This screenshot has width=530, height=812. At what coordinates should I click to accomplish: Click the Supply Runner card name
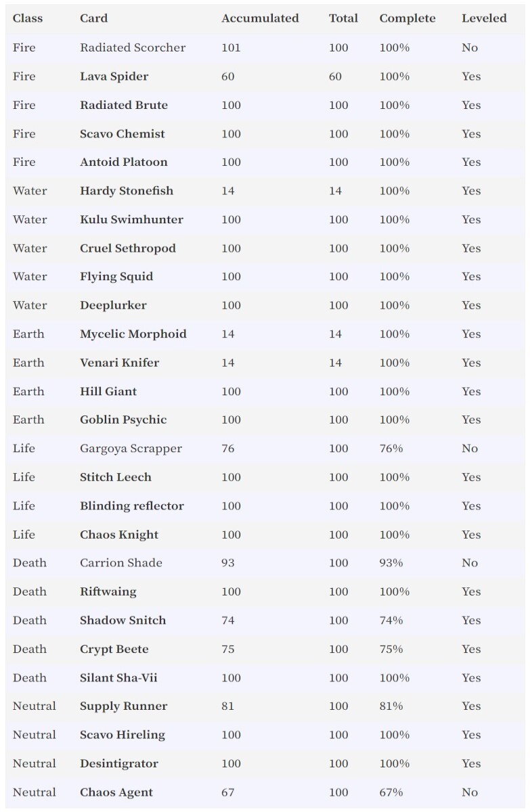click(123, 706)
